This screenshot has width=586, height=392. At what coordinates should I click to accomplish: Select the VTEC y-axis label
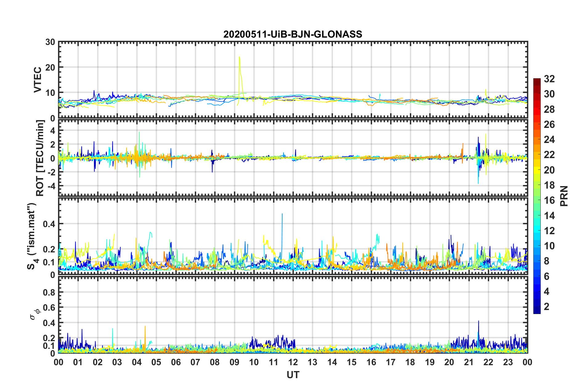(37, 80)
